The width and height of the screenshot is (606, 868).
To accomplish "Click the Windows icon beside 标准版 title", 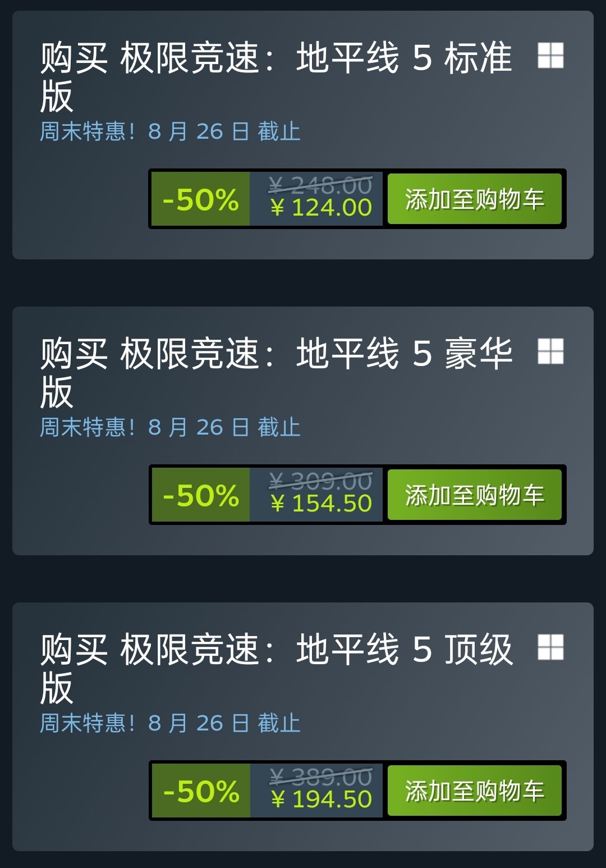I will coord(550,56).
